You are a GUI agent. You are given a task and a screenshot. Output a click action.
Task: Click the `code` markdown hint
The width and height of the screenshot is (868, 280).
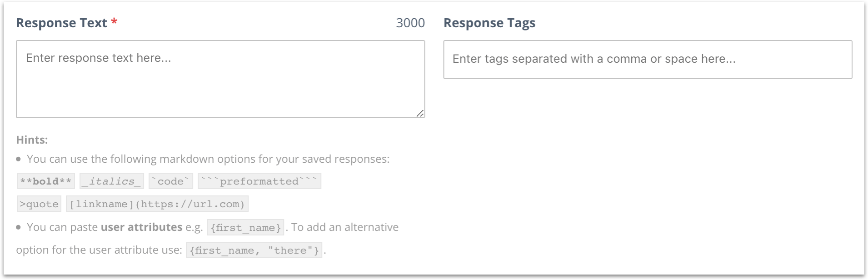pyautogui.click(x=171, y=181)
